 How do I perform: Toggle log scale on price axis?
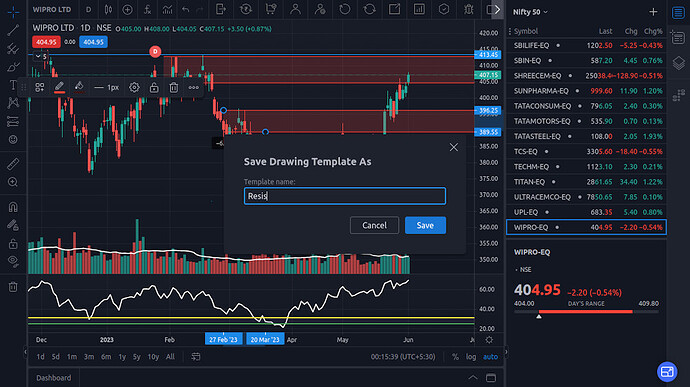tap(471, 357)
